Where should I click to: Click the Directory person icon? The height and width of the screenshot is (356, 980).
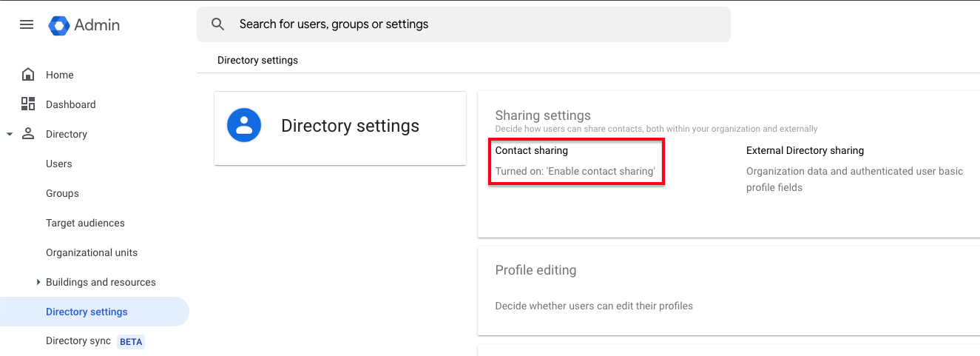(x=28, y=134)
